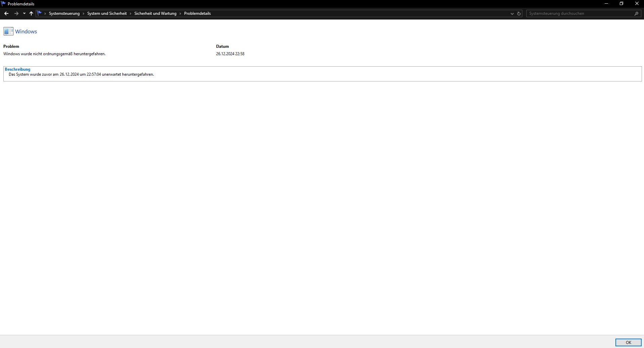Close the Problemdetails window
This screenshot has width=644, height=348.
tap(637, 4)
